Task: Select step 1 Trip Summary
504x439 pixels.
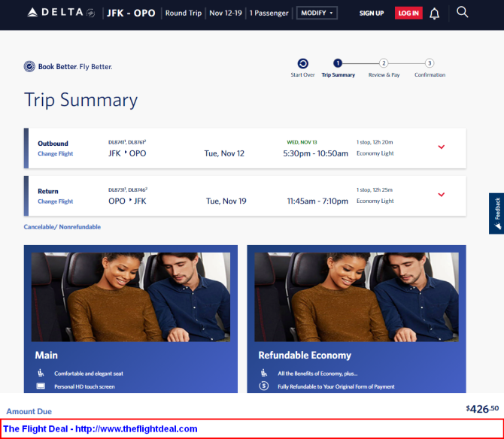Action: (338, 63)
